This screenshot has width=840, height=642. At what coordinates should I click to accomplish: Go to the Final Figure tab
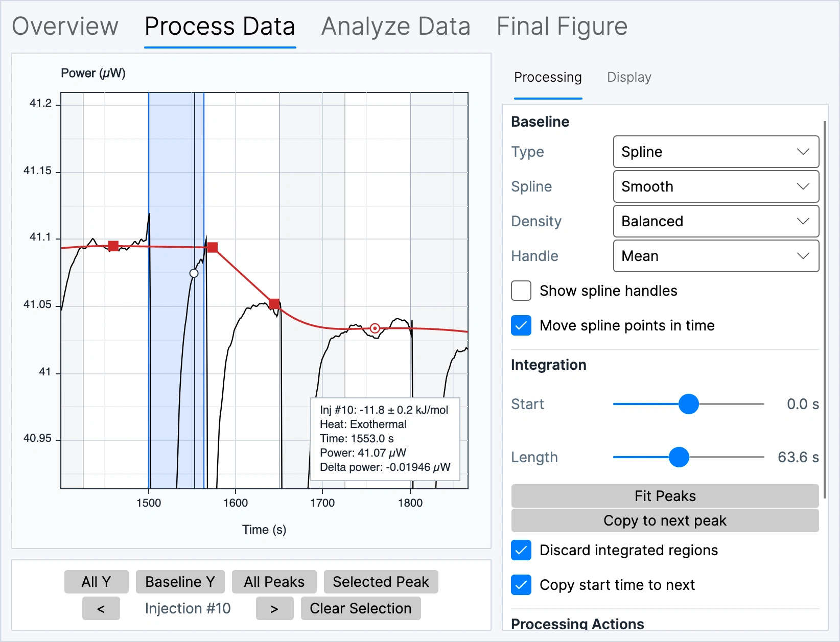(x=562, y=27)
